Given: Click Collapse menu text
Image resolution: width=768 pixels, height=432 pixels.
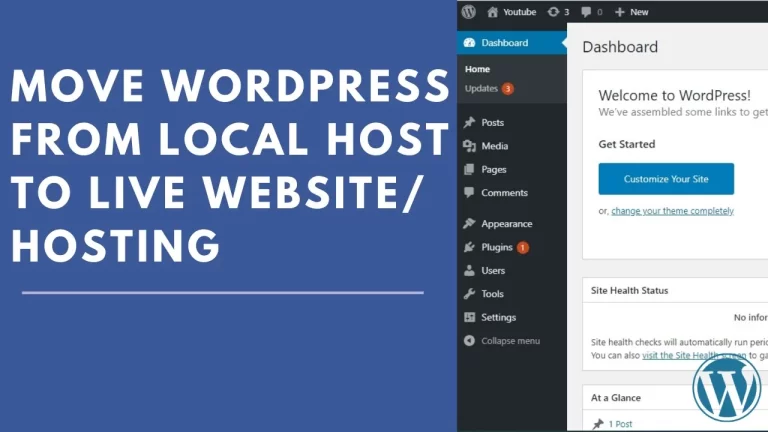Looking at the screenshot, I should coord(510,341).
